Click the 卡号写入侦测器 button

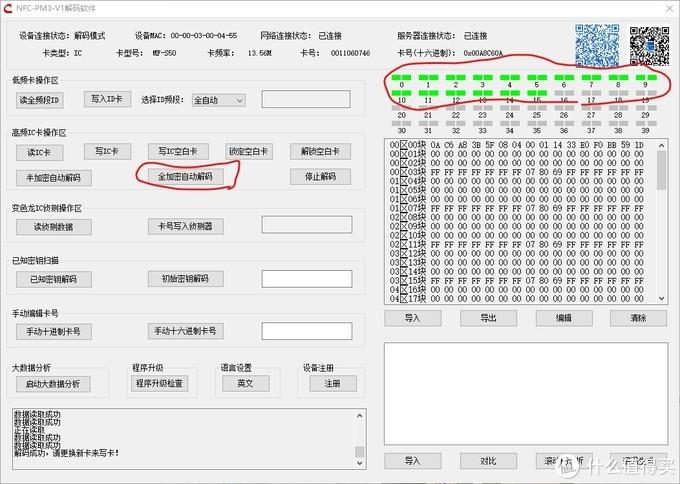(185, 226)
